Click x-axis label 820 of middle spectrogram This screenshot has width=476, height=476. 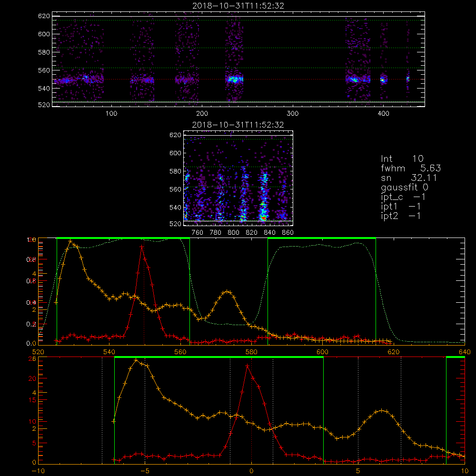pos(252,233)
